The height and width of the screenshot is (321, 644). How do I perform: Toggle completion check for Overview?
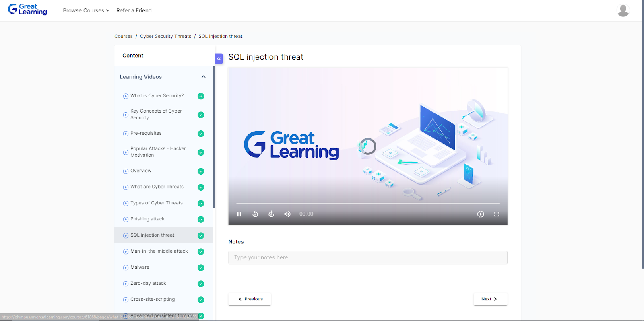coord(201,171)
